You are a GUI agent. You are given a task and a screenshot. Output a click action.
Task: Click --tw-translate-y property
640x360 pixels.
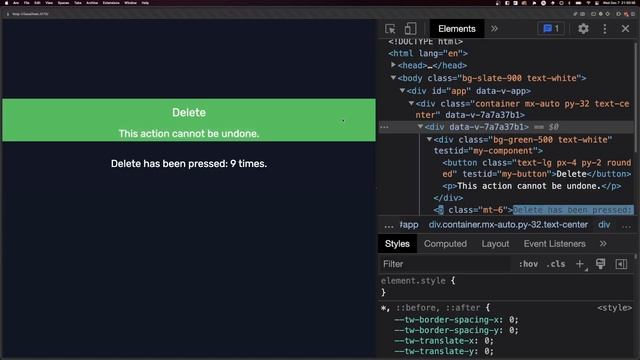pos(443,351)
